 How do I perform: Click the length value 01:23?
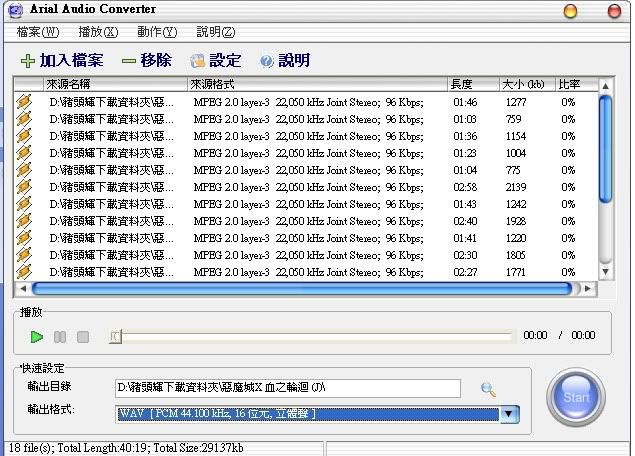click(465, 153)
